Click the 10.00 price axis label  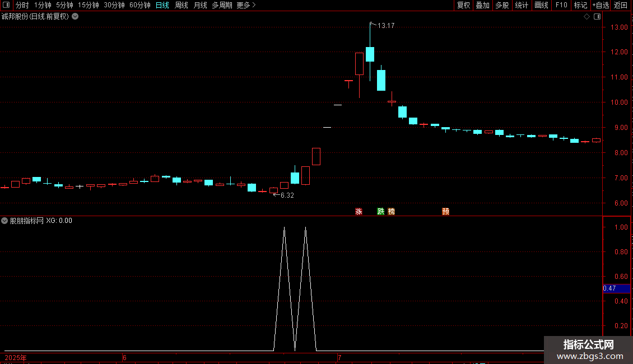coord(619,102)
